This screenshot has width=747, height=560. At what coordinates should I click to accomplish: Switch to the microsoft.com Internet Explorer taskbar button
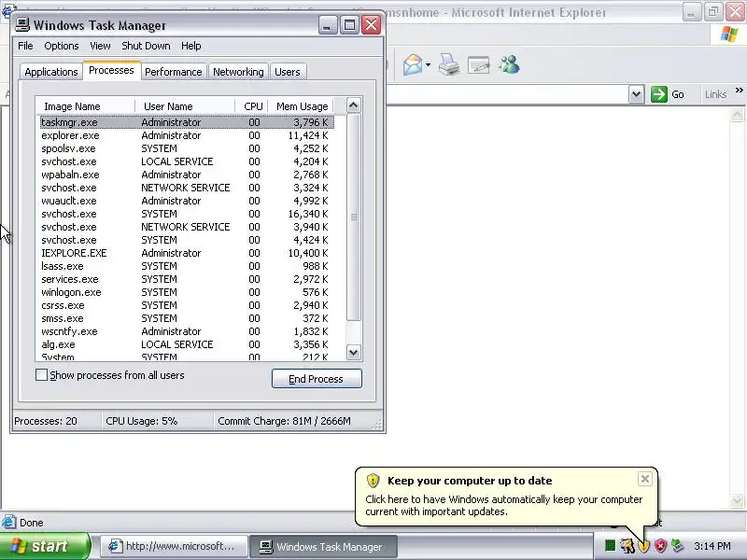pos(175,546)
